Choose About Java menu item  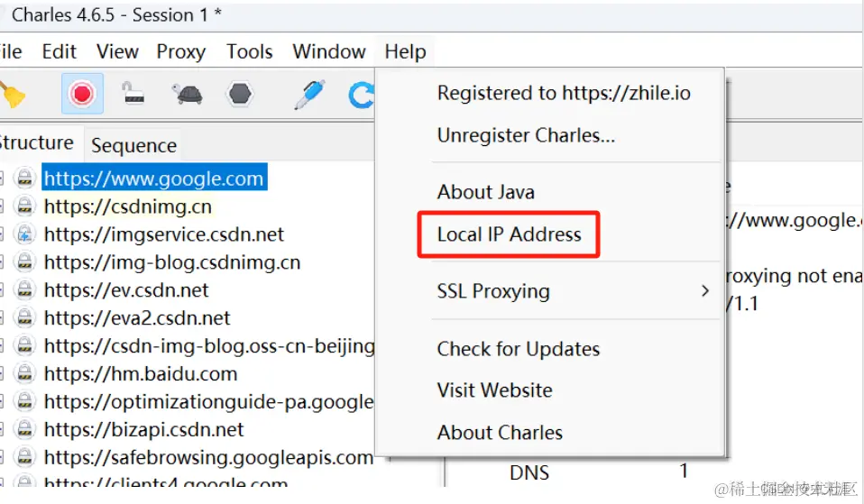[x=486, y=192]
